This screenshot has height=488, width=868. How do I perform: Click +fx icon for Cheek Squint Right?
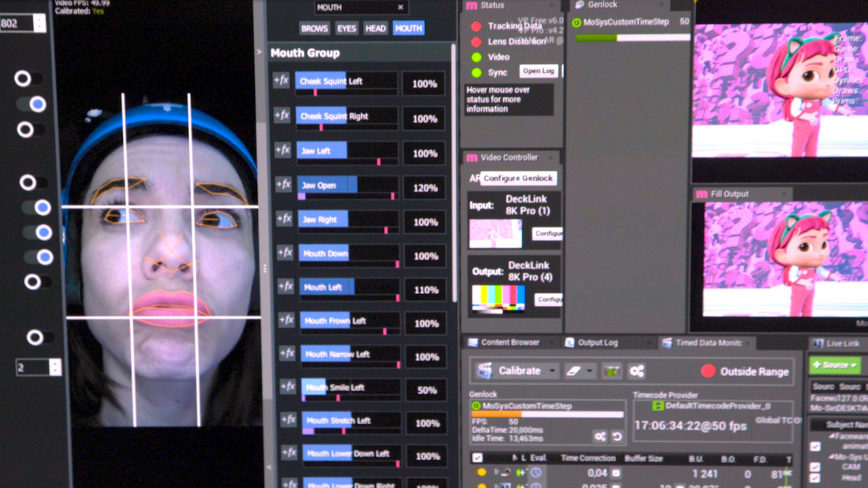coord(281,115)
